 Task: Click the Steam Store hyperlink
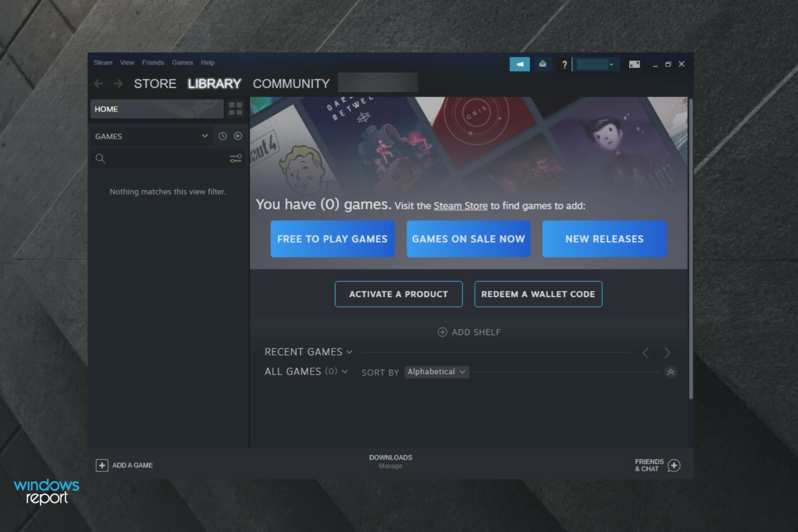[460, 205]
